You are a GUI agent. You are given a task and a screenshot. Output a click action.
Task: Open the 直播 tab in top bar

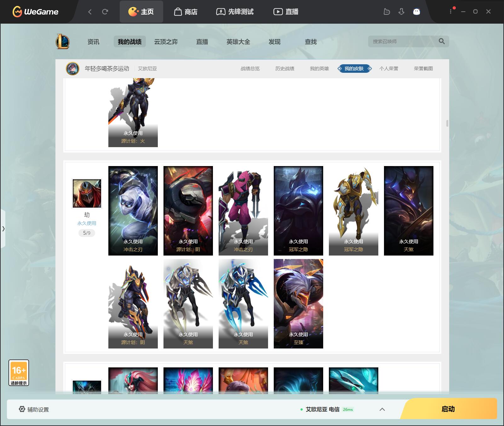(286, 12)
